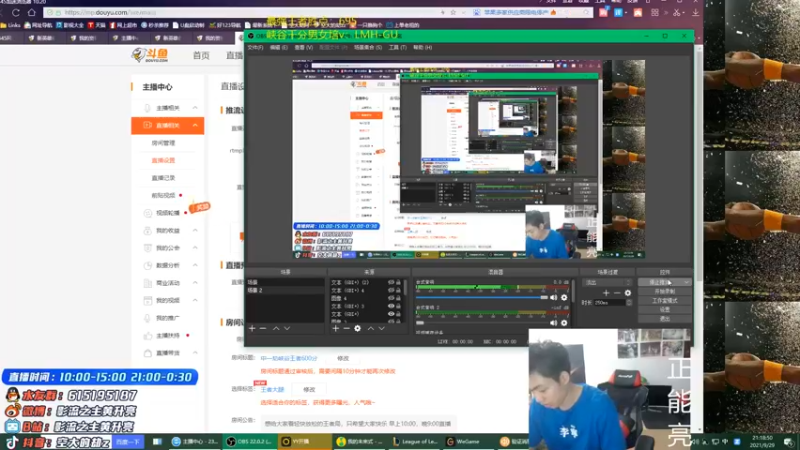800x450 pixels.
Task: Open the 查看(V) menu in OBS
Action: click(304, 47)
